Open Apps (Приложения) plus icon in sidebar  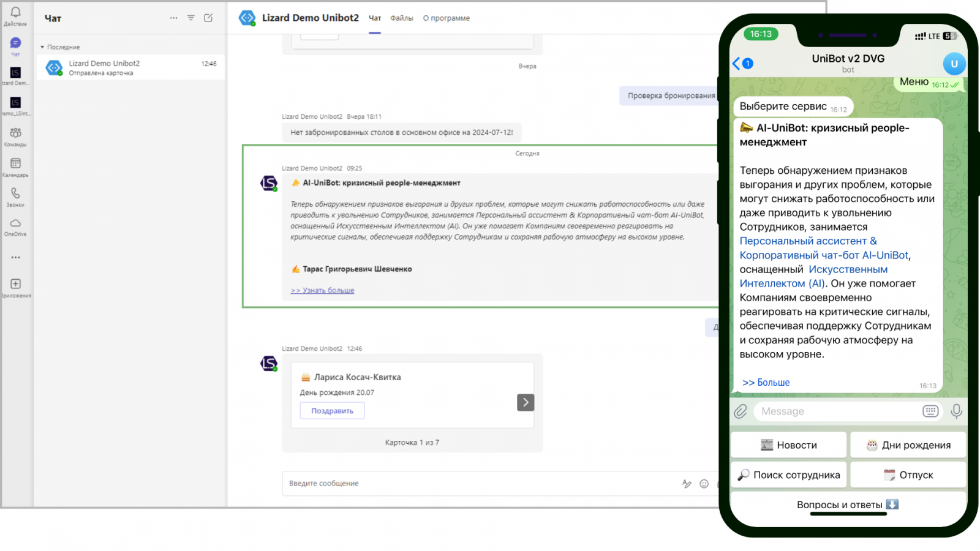click(x=15, y=283)
